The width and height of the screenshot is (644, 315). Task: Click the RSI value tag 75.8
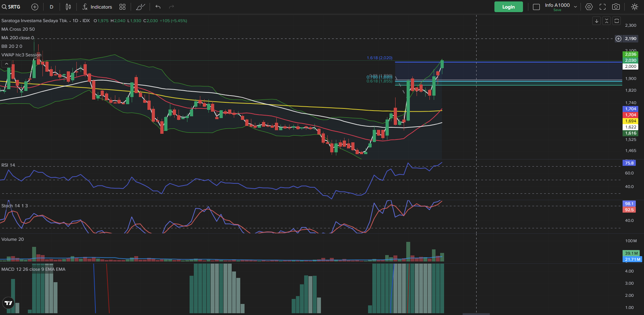(629, 163)
